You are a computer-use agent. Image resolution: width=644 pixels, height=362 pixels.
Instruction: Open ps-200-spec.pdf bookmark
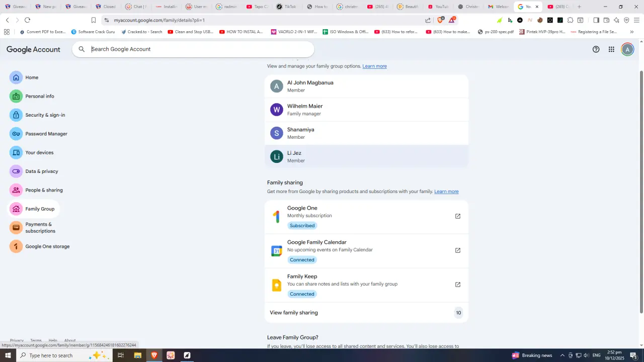[x=496, y=32]
